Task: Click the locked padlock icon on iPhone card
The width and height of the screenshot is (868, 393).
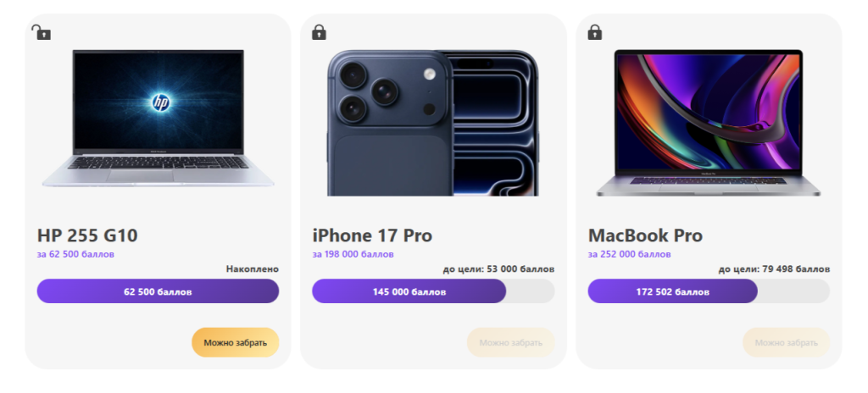Action: pyautogui.click(x=319, y=32)
